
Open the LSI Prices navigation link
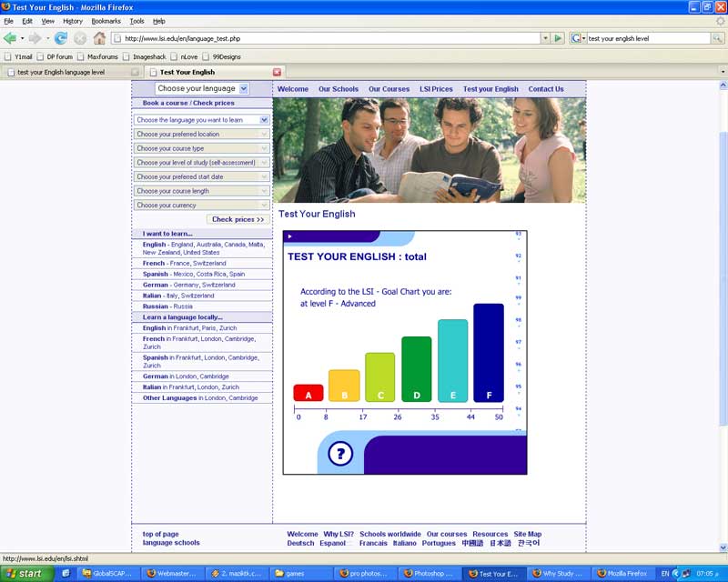coord(436,89)
